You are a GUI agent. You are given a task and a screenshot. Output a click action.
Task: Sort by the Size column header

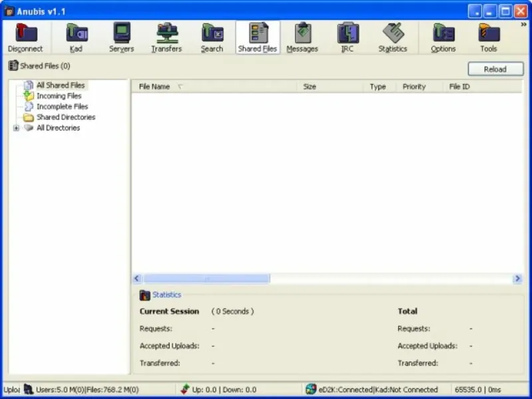point(329,87)
